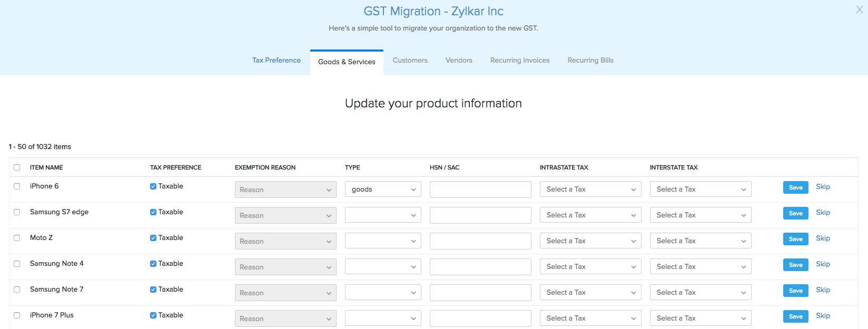Skip the Samsung S7 edge item
Screen dimensions: 868x329
[x=823, y=213]
